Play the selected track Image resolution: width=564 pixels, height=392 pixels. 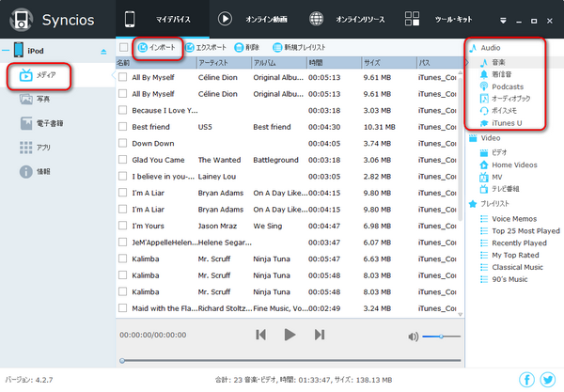click(x=290, y=335)
